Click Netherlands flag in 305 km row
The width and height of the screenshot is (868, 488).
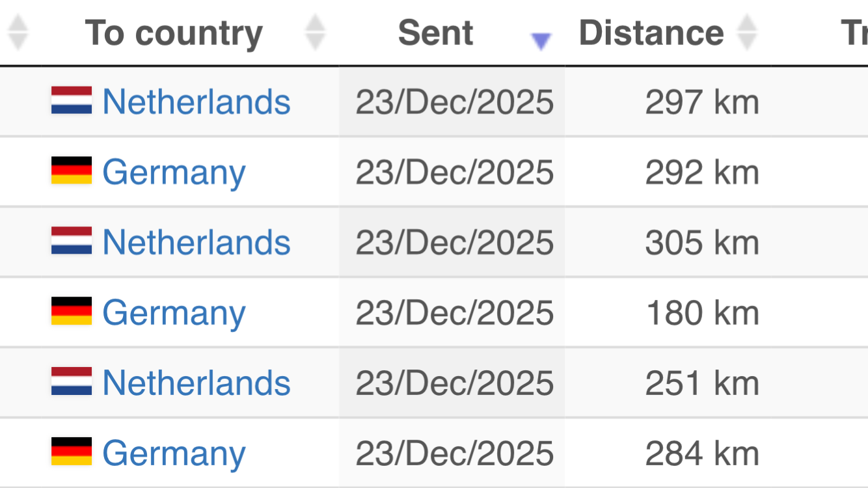click(x=72, y=241)
